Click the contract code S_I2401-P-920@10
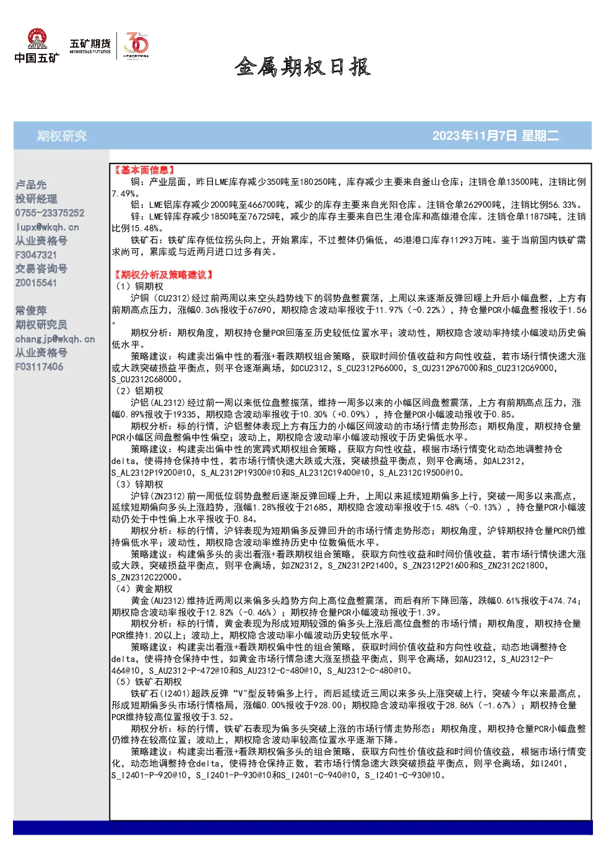Screen dimensions: 614x868 point(149,775)
